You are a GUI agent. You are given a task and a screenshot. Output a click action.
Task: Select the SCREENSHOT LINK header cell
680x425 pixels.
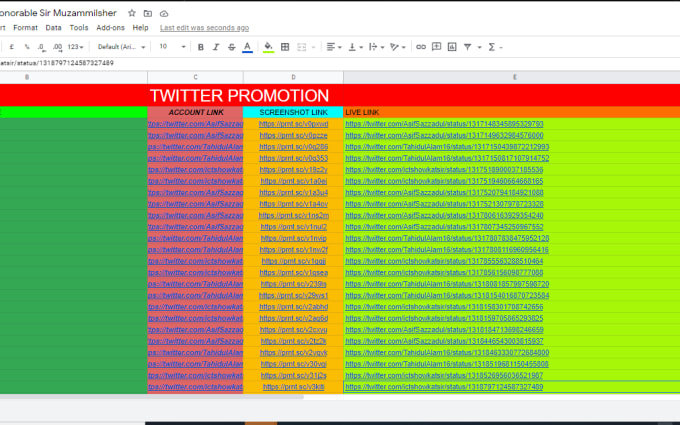[x=293, y=112]
